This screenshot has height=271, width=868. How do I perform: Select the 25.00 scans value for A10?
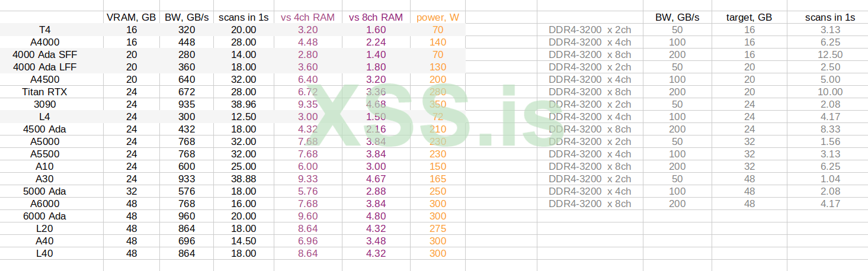tap(243, 166)
